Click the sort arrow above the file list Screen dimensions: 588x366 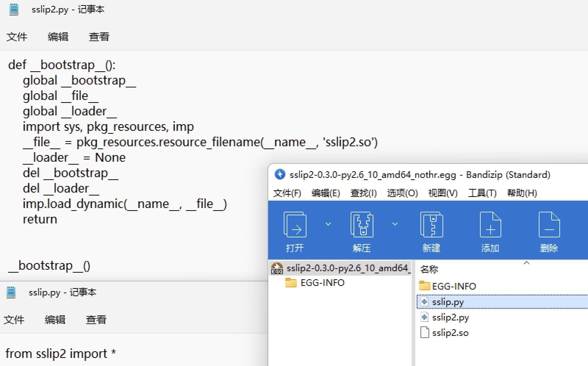[x=526, y=263]
